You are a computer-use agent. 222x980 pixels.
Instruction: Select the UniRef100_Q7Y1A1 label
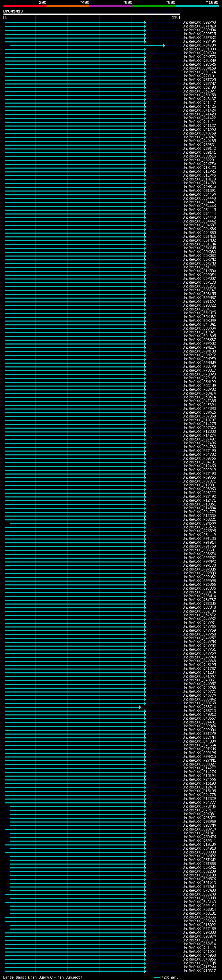tap(199, 76)
